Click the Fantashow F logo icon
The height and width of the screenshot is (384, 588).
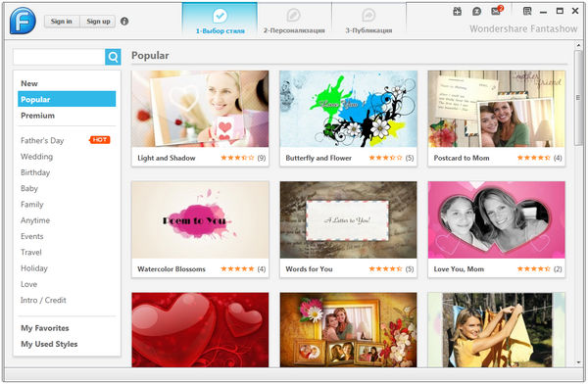23,21
